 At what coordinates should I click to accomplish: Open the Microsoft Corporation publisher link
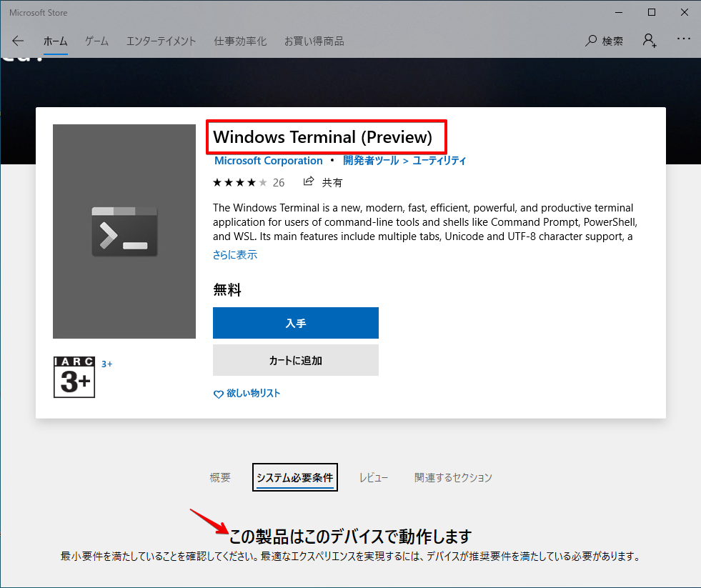coord(268,161)
